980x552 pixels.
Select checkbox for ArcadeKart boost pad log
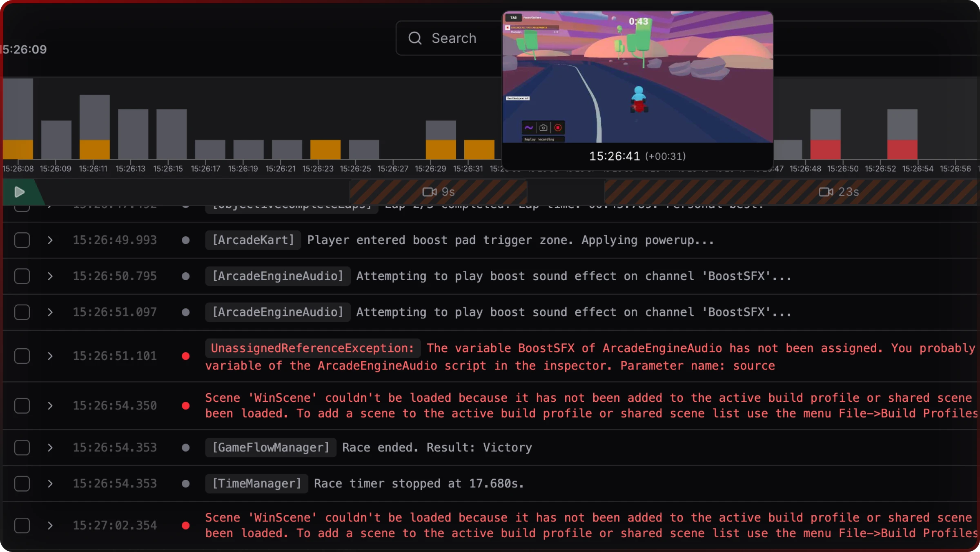tap(22, 240)
